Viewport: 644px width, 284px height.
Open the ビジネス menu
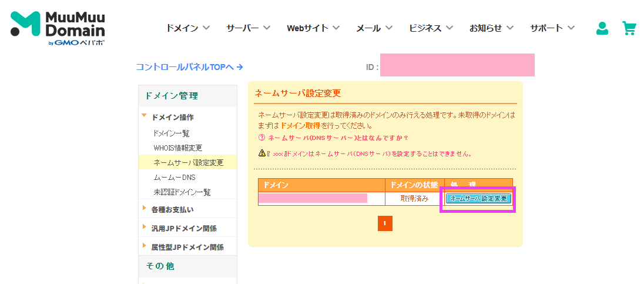(x=431, y=28)
